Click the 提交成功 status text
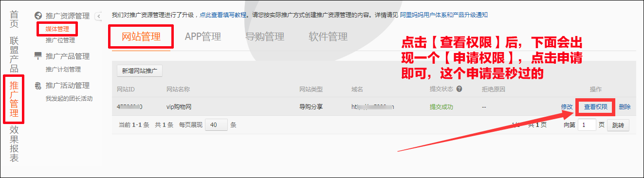Screen dimensions: 644x178 (441, 107)
